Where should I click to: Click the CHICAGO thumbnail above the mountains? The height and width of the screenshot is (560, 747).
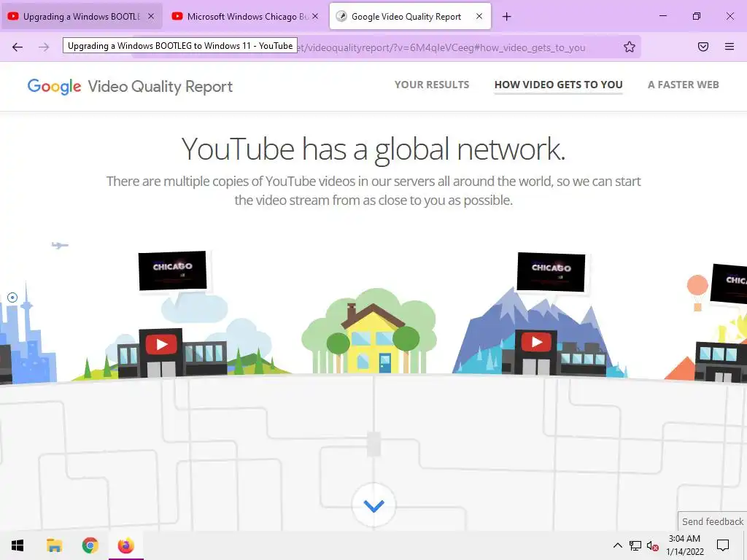(551, 272)
